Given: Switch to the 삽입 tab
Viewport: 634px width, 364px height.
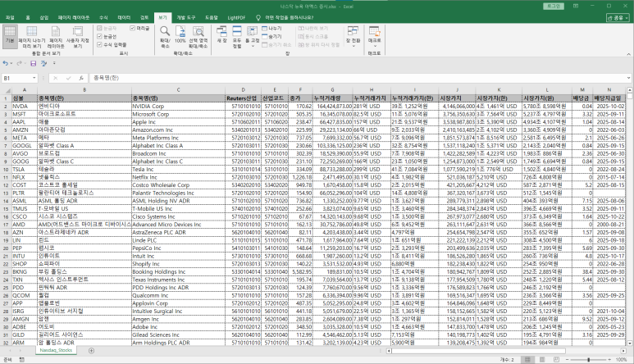Looking at the screenshot, I should point(43,18).
